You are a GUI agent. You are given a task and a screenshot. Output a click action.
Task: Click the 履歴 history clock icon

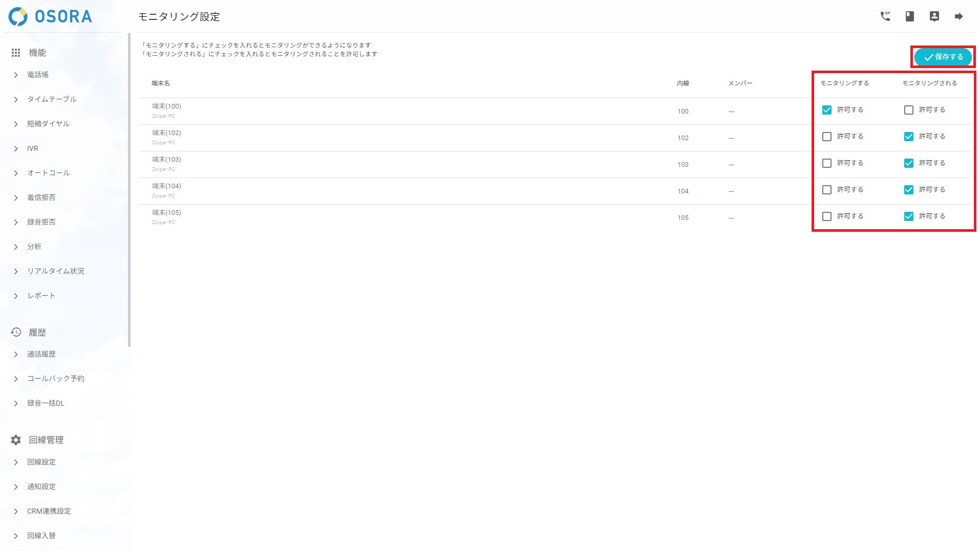16,332
